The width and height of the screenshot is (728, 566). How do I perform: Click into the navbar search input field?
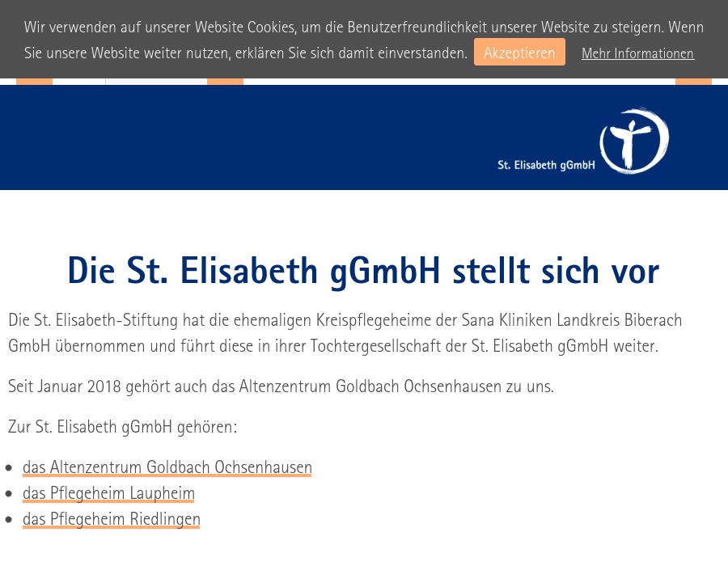(x=155, y=78)
